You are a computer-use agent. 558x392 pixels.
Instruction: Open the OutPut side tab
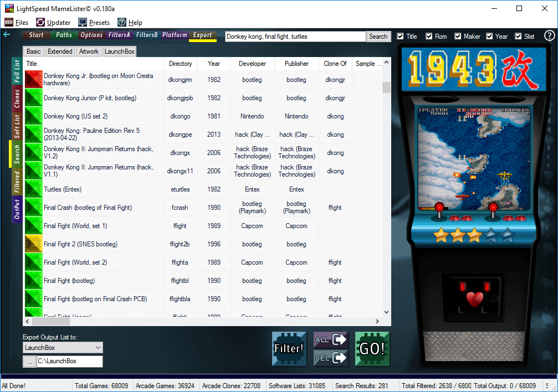coord(17,209)
